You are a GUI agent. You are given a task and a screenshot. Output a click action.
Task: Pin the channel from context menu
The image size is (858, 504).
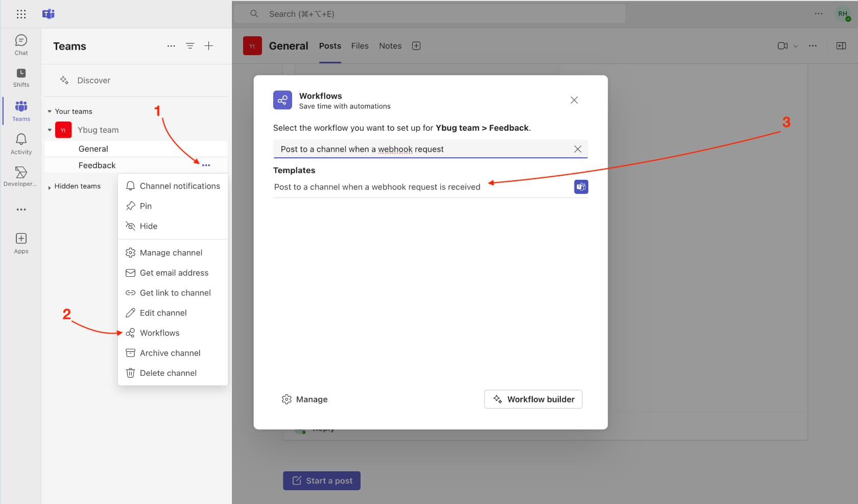(146, 206)
